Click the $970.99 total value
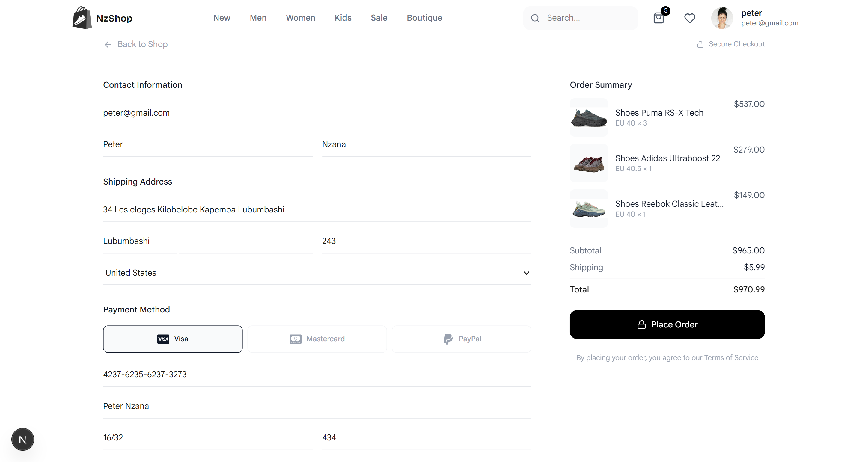 749,290
